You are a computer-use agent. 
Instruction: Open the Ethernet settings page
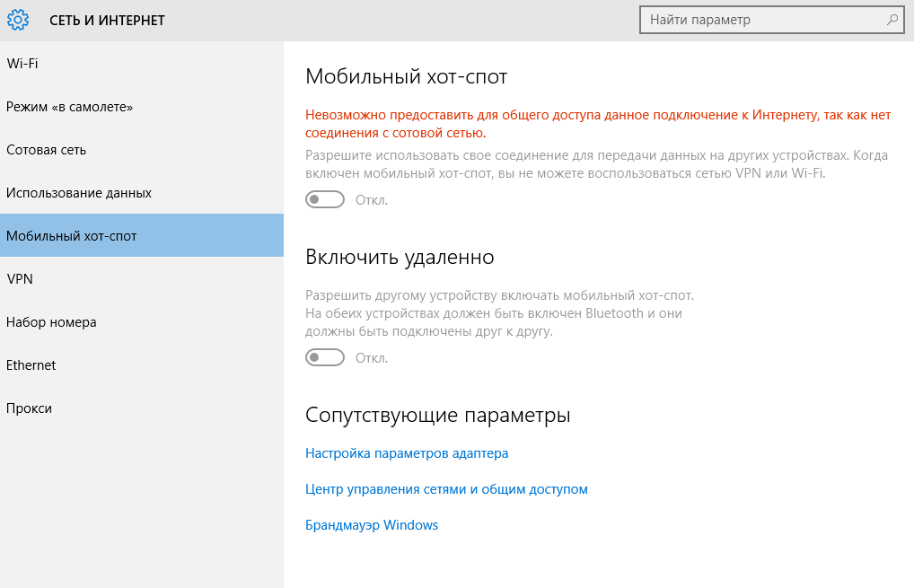(31, 365)
